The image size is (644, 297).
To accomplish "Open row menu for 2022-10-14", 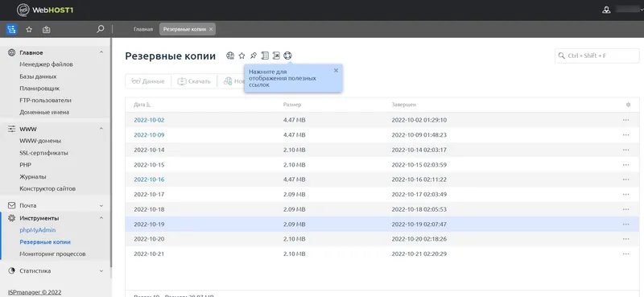I will pyautogui.click(x=625, y=150).
